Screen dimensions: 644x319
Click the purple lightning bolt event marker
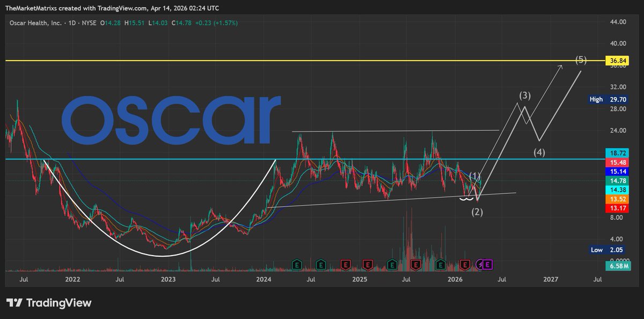coord(480,264)
